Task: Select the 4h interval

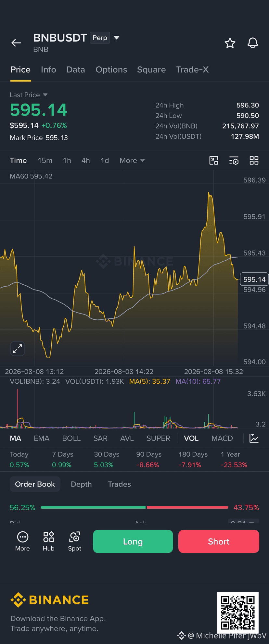Action: 85,160
